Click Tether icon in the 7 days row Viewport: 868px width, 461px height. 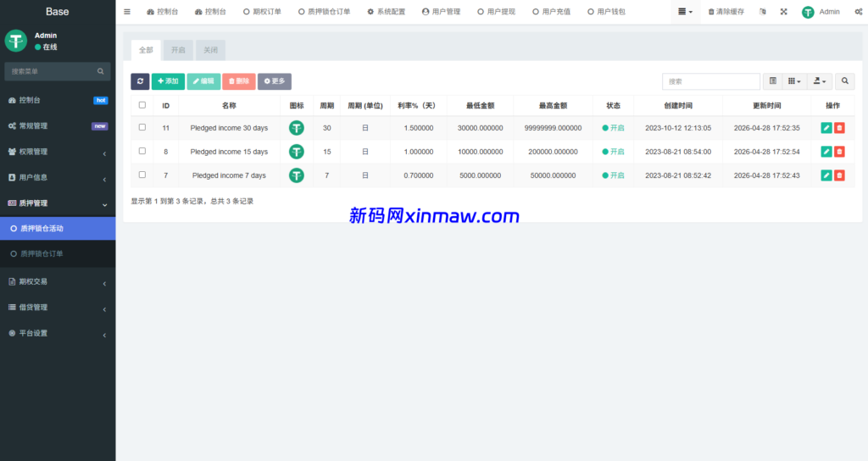(297, 175)
